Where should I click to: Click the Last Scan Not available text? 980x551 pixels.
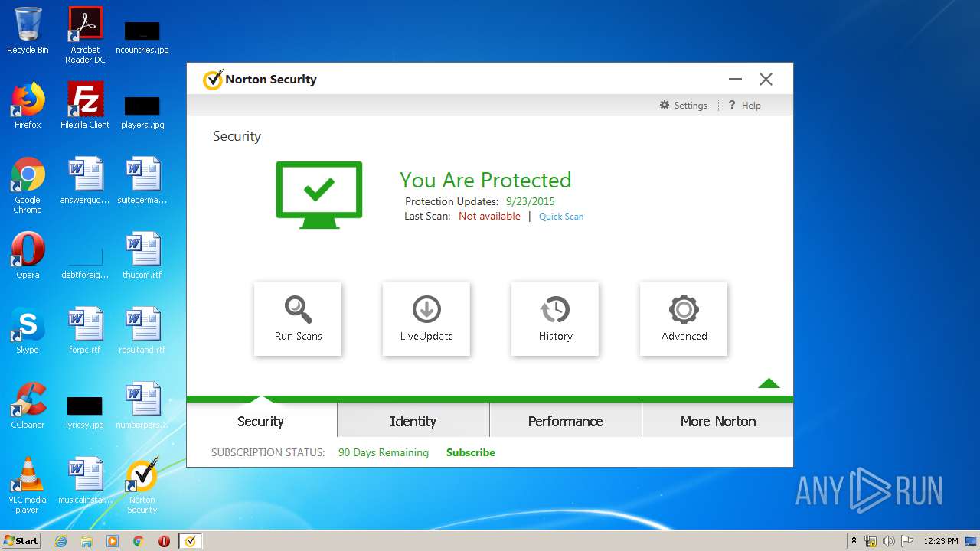click(x=489, y=217)
